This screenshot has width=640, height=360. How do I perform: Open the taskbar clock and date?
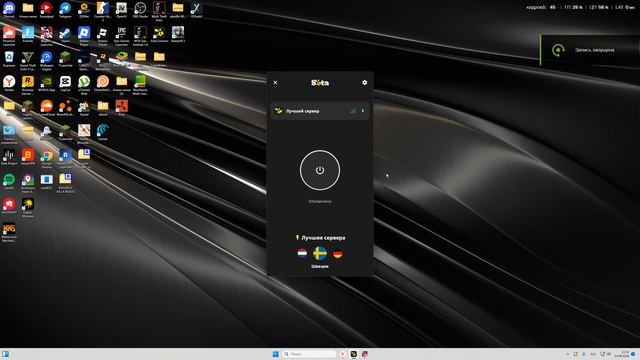pos(621,354)
